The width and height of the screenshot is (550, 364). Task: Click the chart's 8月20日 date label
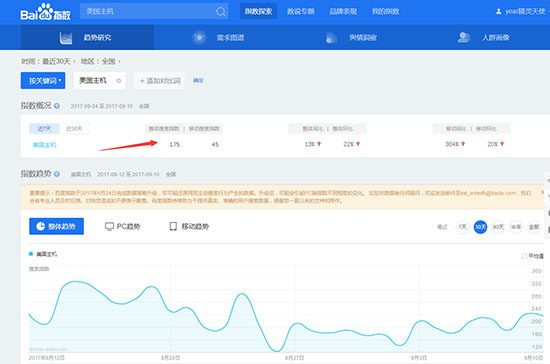tap(170, 358)
